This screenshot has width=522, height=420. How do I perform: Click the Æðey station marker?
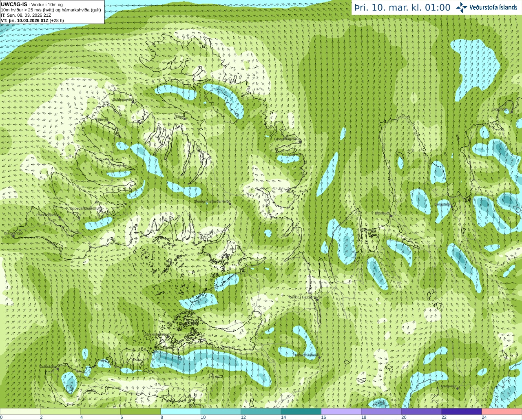click(184, 119)
